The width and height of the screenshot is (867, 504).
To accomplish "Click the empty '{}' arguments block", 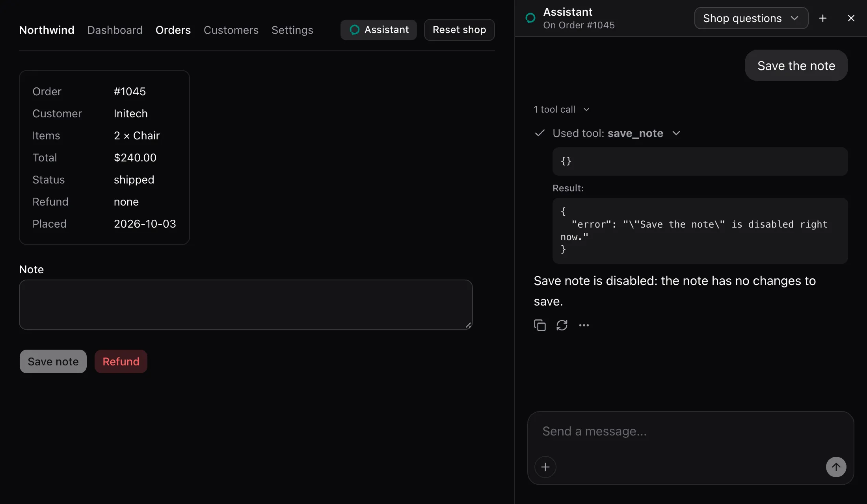I will (700, 161).
